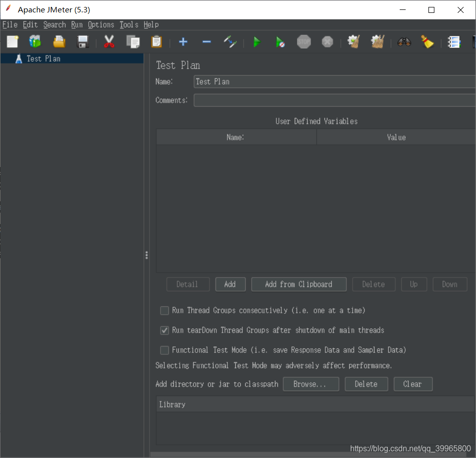This screenshot has height=458, width=476.
Task: Reset search with yellow brush icon
Action: click(x=427, y=42)
